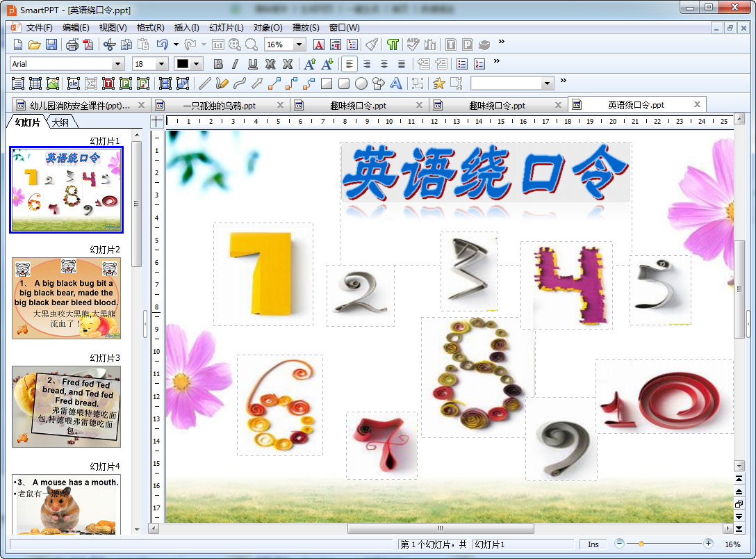Click the magnifier zoom icon
The height and width of the screenshot is (559, 756).
point(252,45)
